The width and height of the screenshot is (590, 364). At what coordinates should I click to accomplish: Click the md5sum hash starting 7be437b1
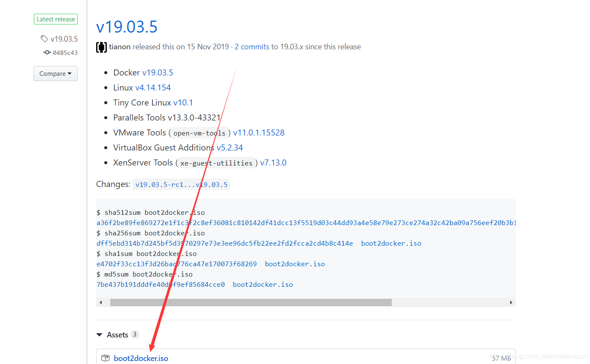pyautogui.click(x=160, y=285)
